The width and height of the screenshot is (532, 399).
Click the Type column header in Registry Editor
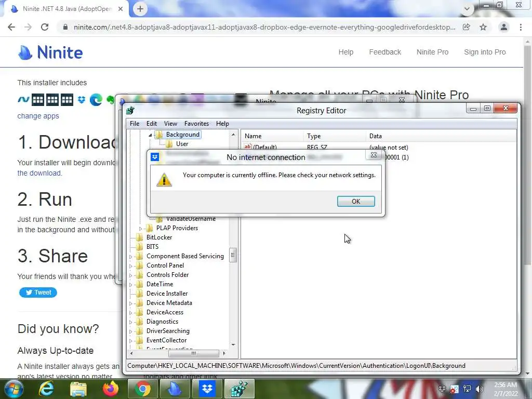pos(334,136)
